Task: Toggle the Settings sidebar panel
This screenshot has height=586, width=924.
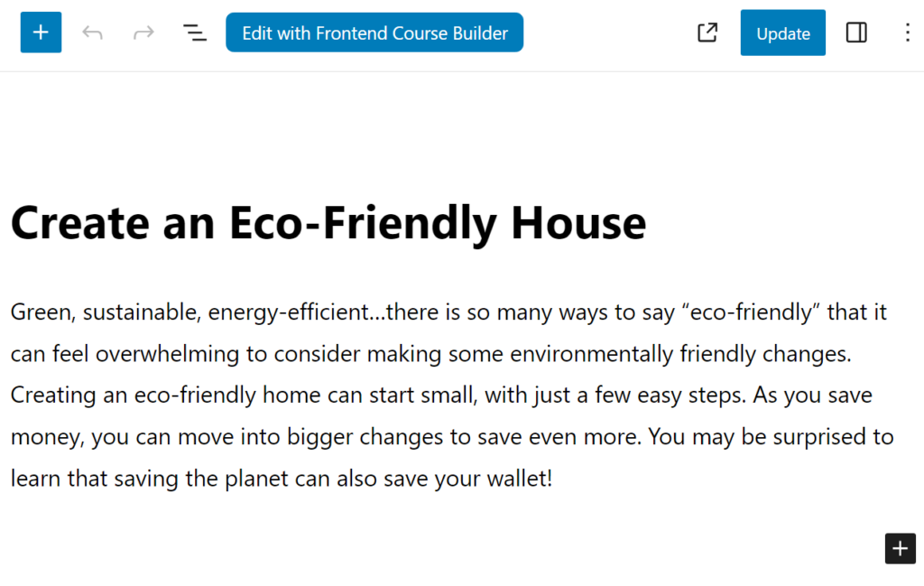Action: 856,33
